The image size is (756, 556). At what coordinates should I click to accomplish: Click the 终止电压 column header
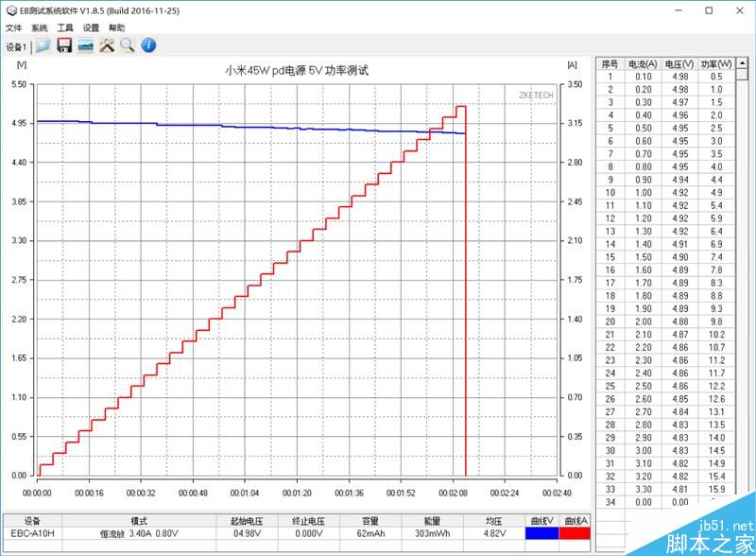click(x=309, y=521)
